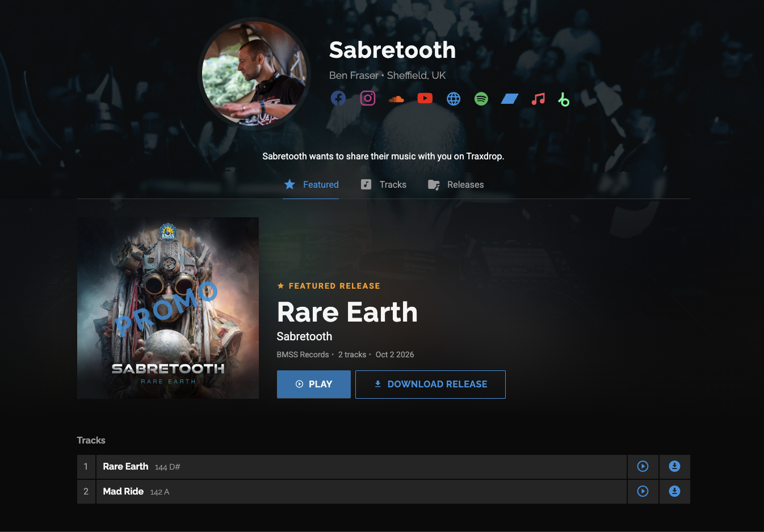Click Sabretooth artist name under release title

coord(304,337)
